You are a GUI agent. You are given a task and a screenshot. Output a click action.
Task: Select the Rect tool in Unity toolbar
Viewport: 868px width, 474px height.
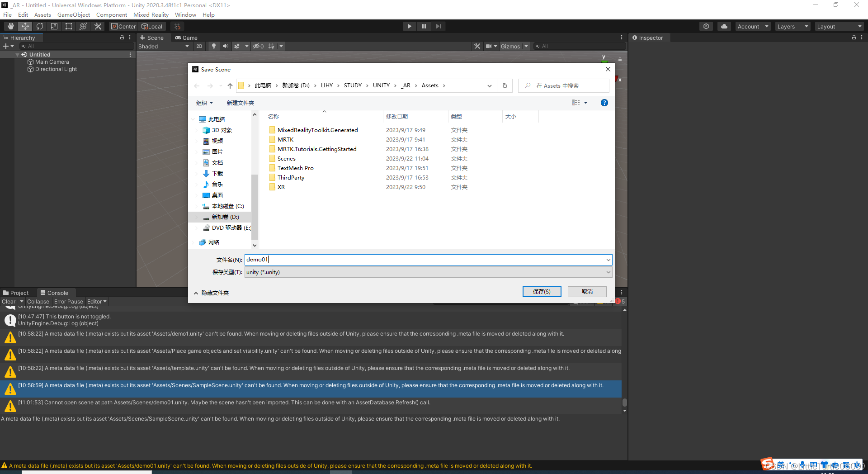(x=69, y=26)
